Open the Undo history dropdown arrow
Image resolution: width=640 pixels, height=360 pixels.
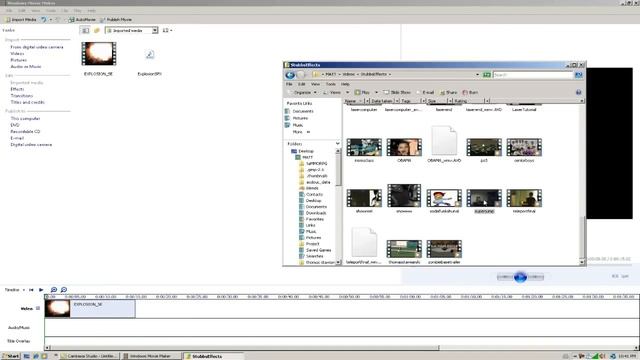tap(51, 20)
